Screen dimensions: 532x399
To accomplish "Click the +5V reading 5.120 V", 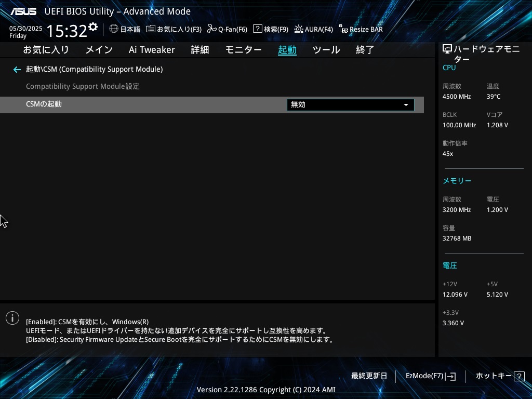I will point(497,295).
